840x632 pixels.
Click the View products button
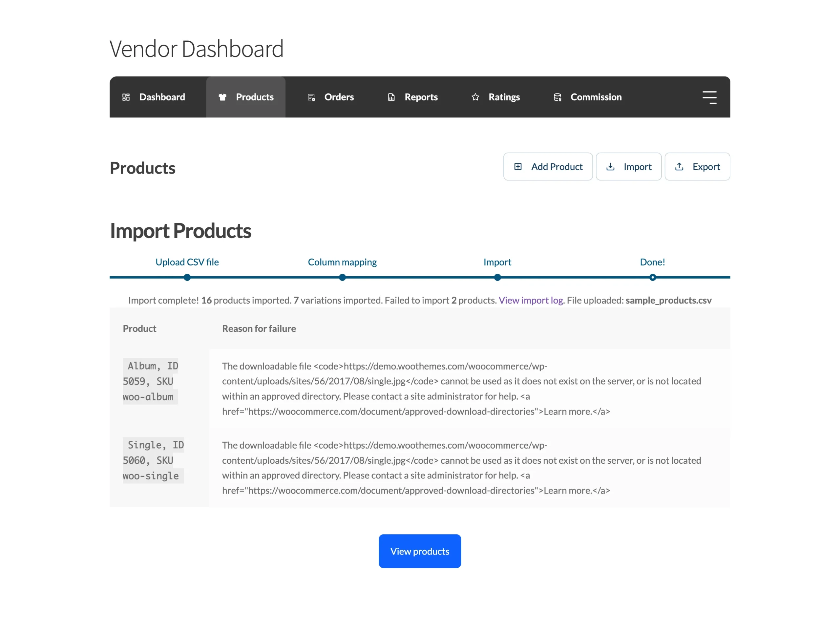(420, 552)
